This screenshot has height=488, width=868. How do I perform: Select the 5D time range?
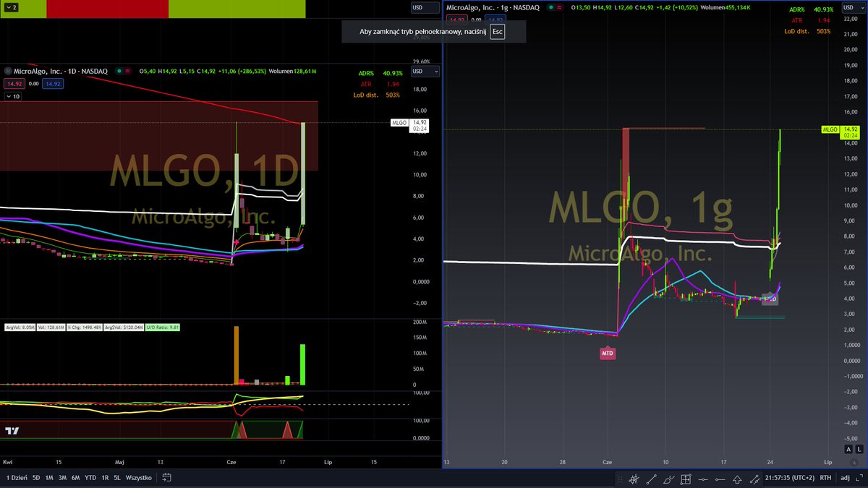click(36, 477)
